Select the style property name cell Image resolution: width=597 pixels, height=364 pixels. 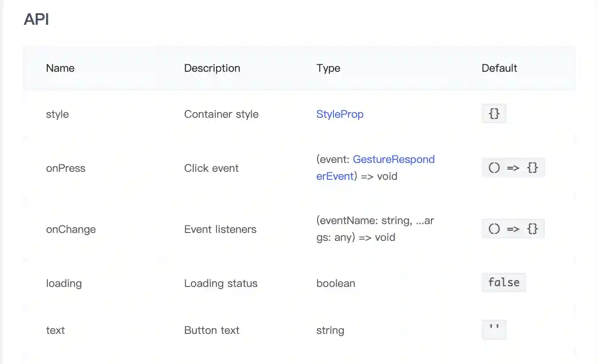(58, 114)
